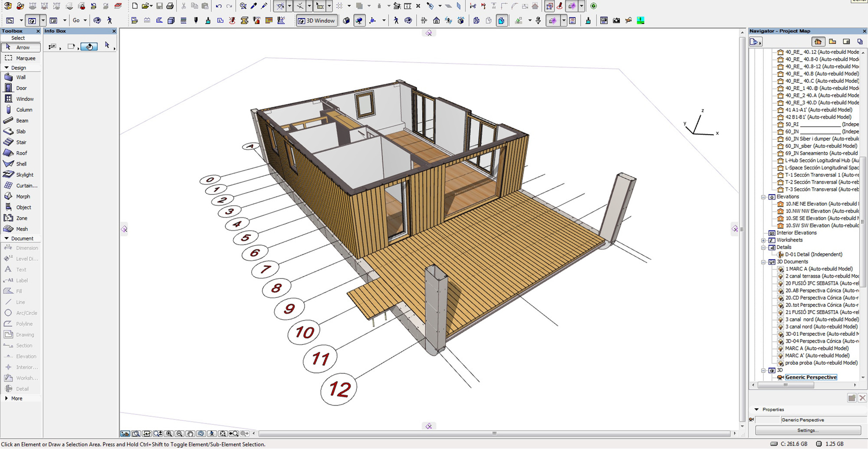Click the Settings... button

pyautogui.click(x=808, y=430)
